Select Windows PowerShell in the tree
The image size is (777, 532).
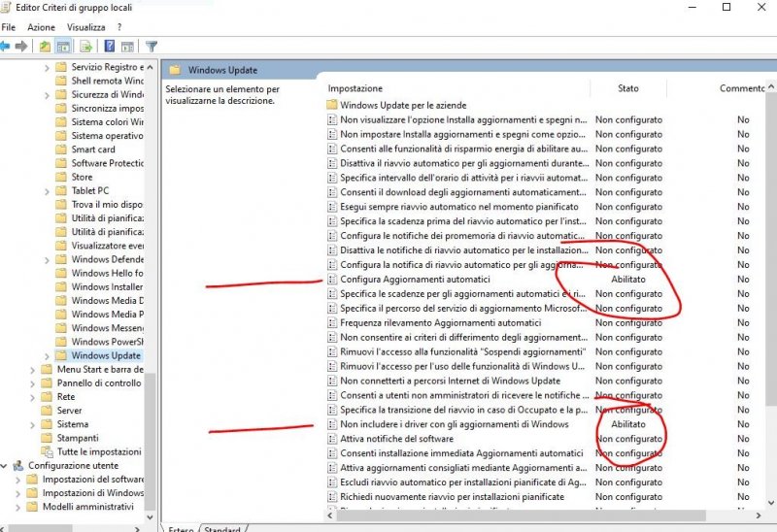tap(107, 342)
